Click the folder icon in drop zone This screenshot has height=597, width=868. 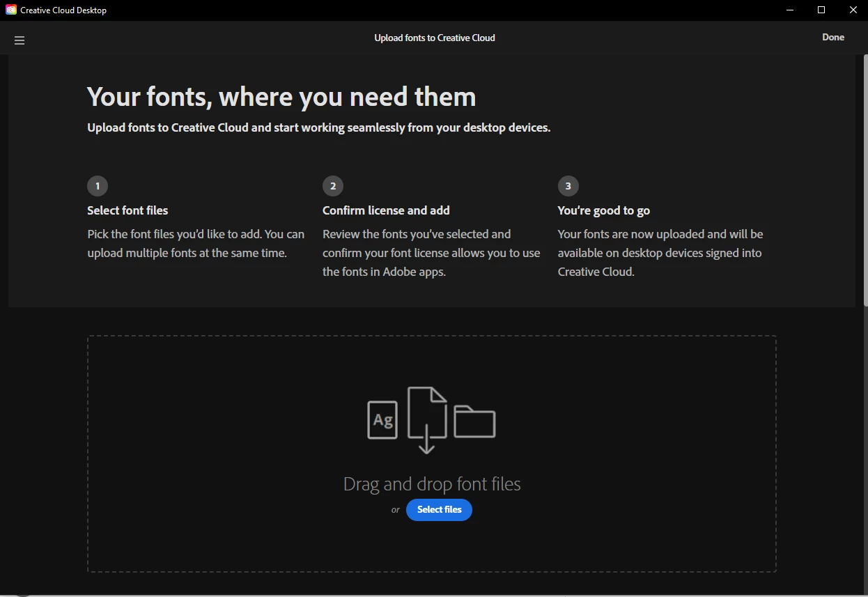474,421
